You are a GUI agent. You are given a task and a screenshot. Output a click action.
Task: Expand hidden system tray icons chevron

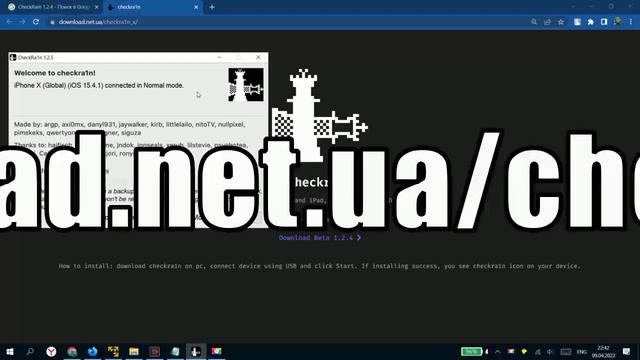(498, 351)
